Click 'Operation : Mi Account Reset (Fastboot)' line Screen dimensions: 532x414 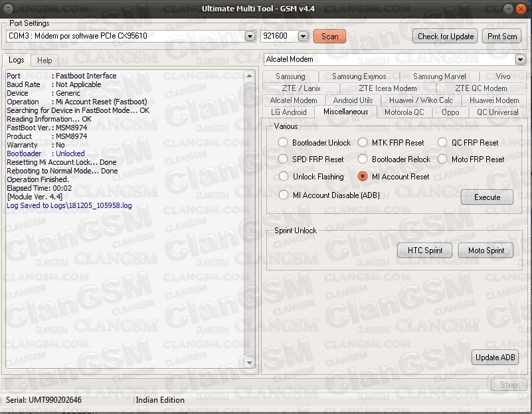(77, 102)
